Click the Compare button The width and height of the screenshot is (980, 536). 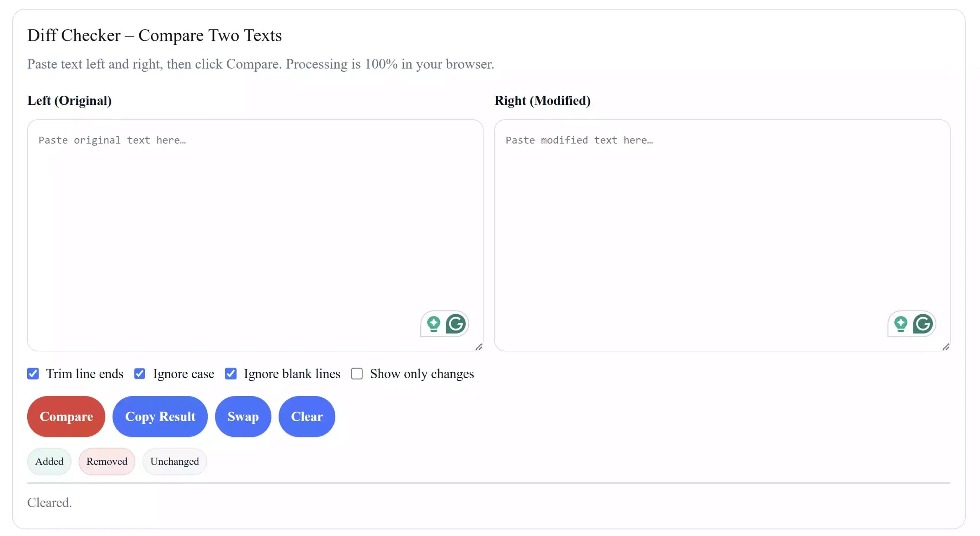point(66,417)
